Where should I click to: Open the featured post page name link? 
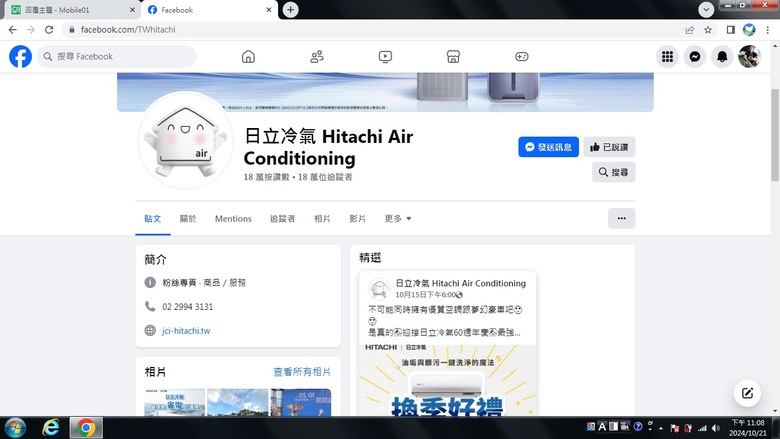[x=460, y=283]
